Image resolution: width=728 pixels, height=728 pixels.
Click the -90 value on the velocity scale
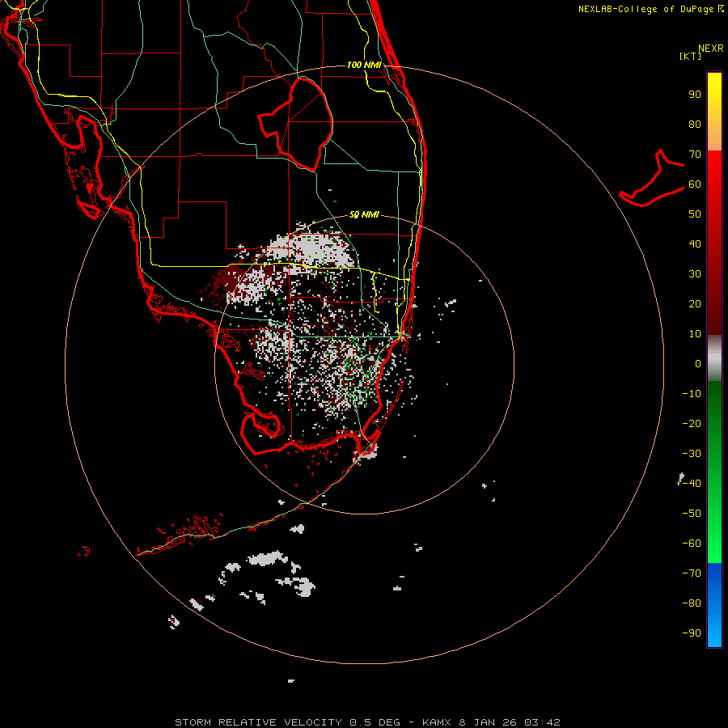click(692, 633)
